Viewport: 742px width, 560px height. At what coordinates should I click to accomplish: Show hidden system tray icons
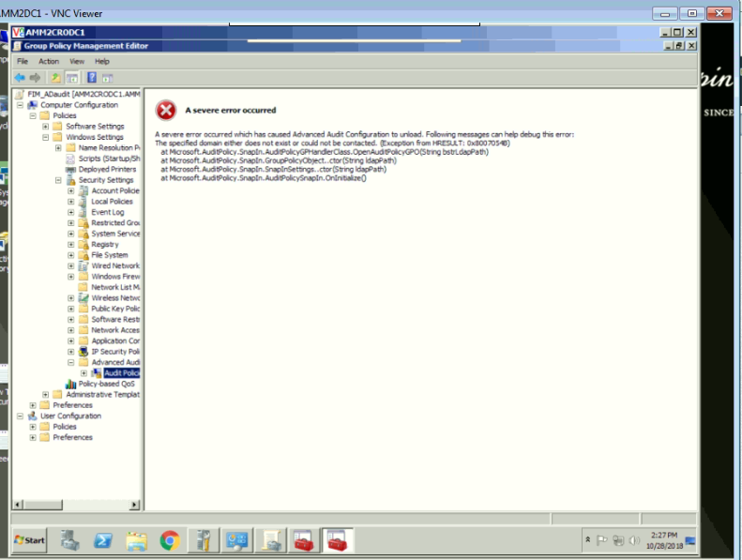(588, 539)
